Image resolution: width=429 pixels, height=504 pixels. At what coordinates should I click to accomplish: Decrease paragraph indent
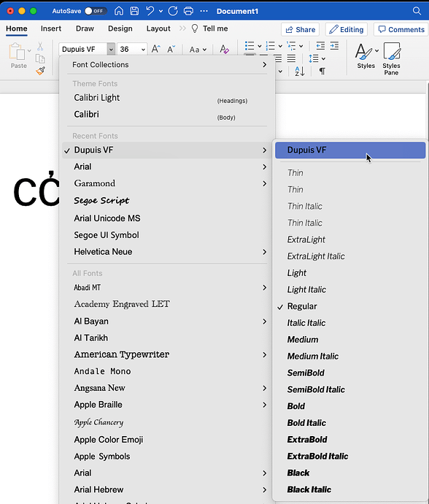(x=320, y=46)
